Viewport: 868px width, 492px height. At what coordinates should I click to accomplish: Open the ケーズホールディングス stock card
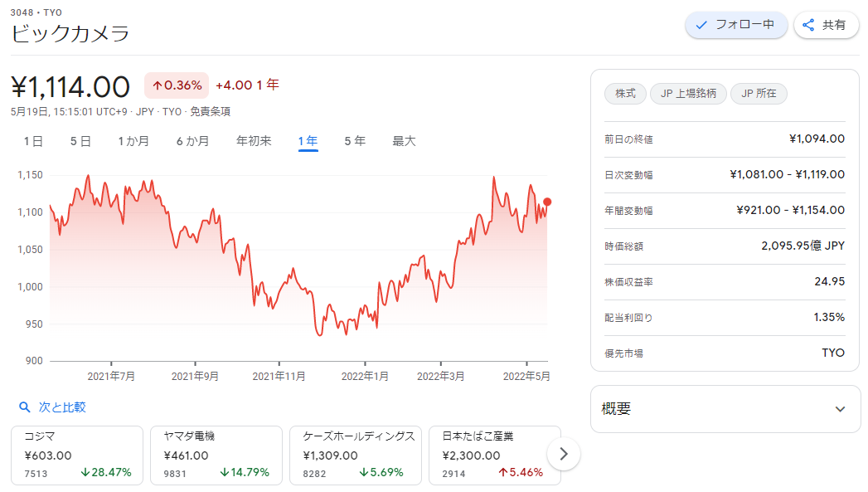[x=356, y=455]
